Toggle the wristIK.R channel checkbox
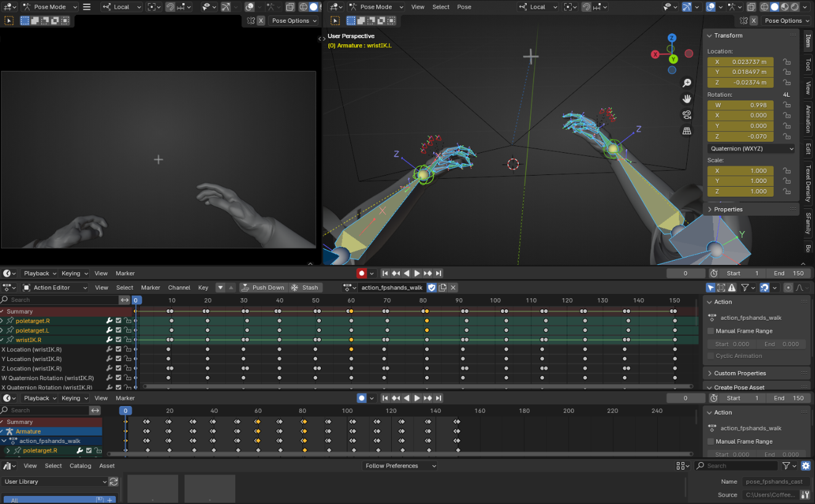This screenshot has height=504, width=815. click(x=118, y=340)
